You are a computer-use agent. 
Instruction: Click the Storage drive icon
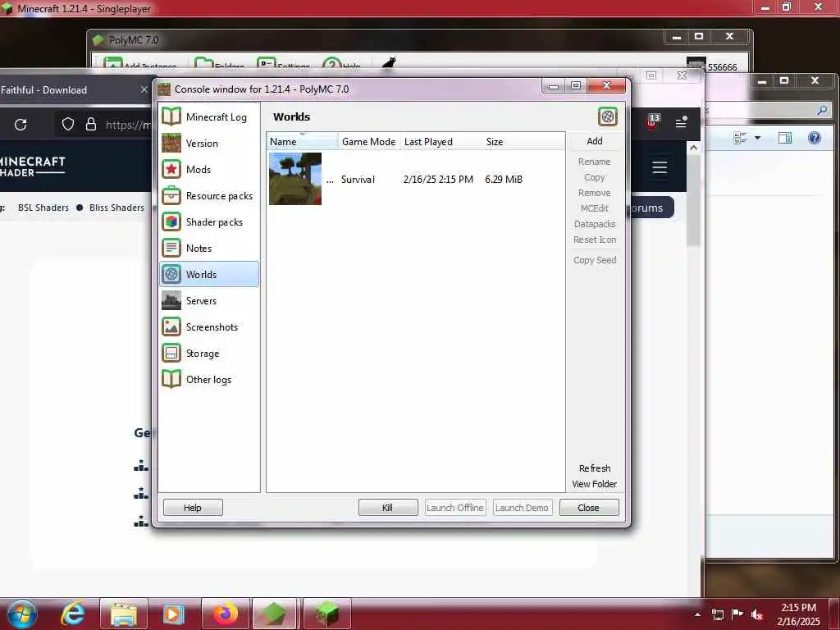171,353
